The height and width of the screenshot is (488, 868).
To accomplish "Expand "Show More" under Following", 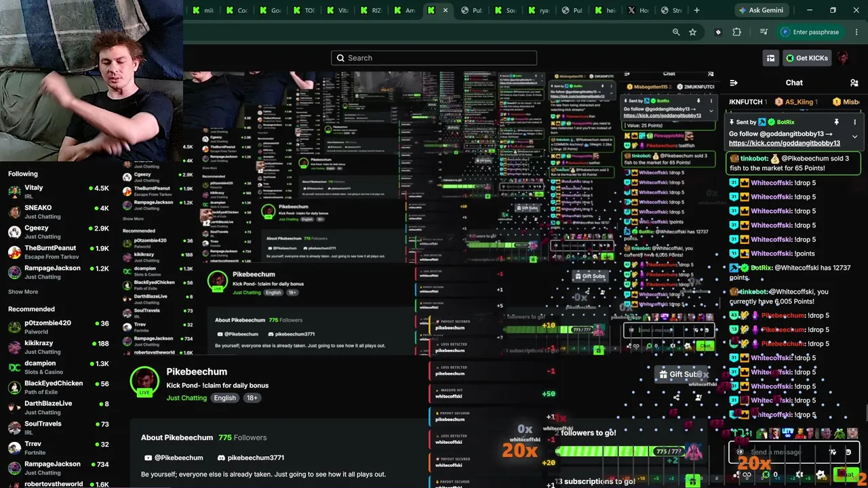I will pos(23,291).
